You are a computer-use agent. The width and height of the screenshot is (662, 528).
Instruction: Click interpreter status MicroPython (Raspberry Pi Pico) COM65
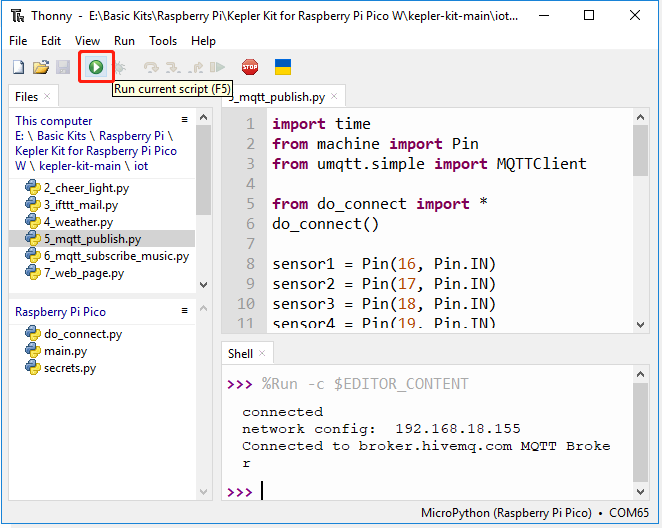(x=534, y=513)
